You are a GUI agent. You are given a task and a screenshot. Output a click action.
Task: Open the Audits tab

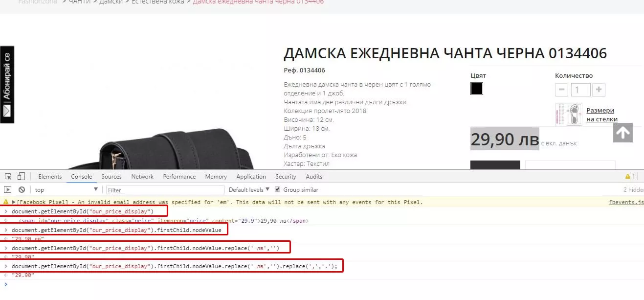coord(314,176)
